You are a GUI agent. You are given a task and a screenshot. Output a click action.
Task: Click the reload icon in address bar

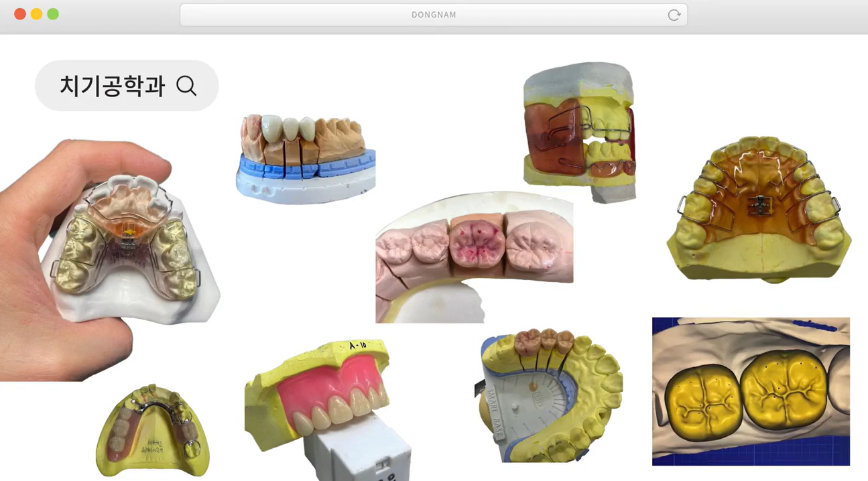[x=674, y=15]
